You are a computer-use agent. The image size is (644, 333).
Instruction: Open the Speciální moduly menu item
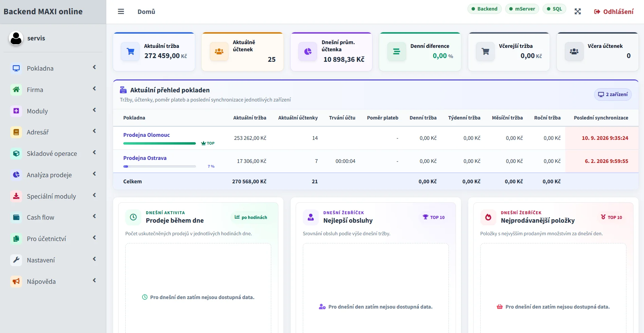click(x=53, y=196)
